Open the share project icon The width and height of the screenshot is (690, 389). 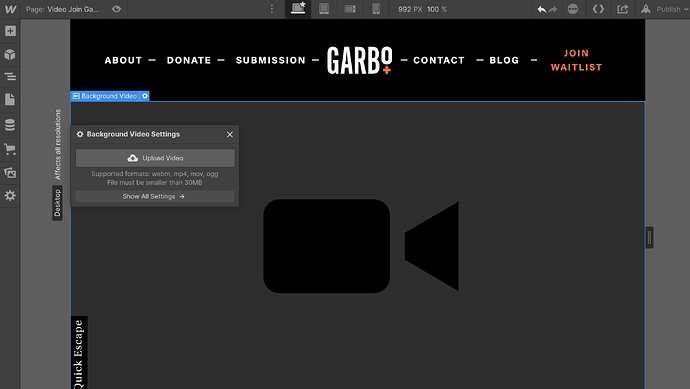tap(623, 9)
